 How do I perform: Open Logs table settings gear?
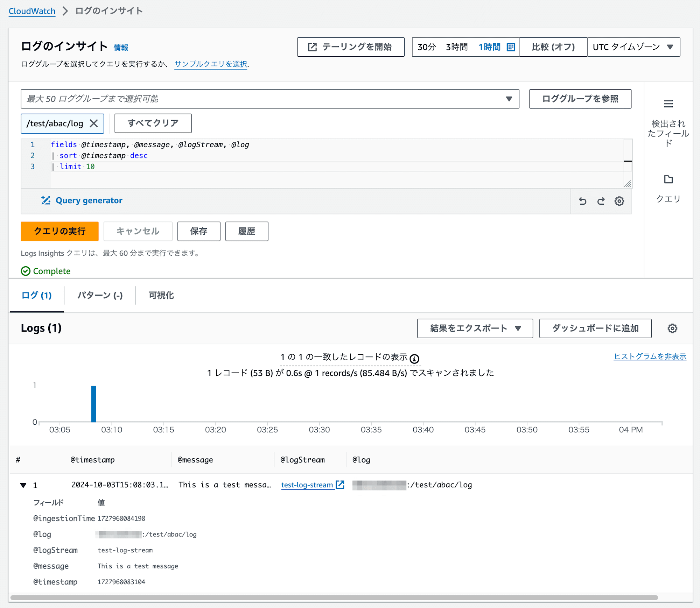click(x=672, y=328)
